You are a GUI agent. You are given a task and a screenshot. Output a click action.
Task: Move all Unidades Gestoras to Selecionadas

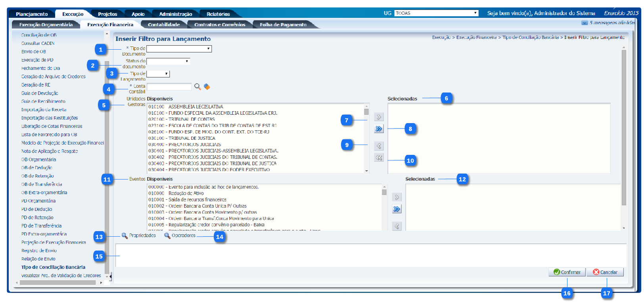pyautogui.click(x=379, y=129)
